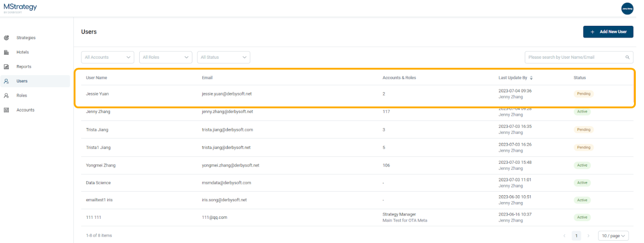Open the 10 / page size dropdown
Viewport: 644px width, 243px height.
pyautogui.click(x=614, y=236)
